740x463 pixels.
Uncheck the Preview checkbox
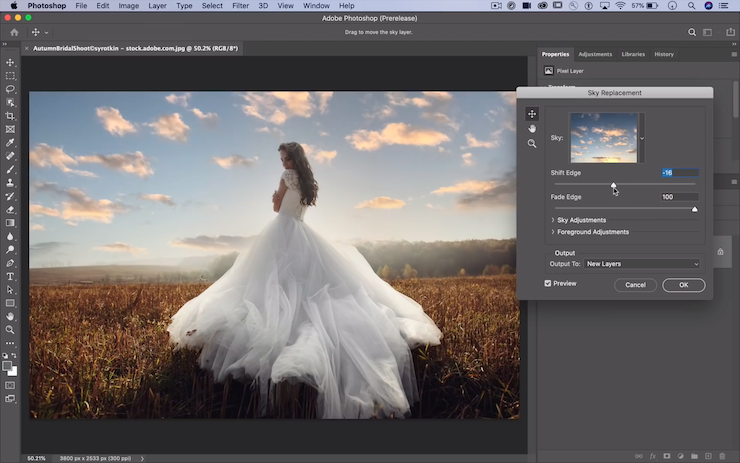[548, 283]
